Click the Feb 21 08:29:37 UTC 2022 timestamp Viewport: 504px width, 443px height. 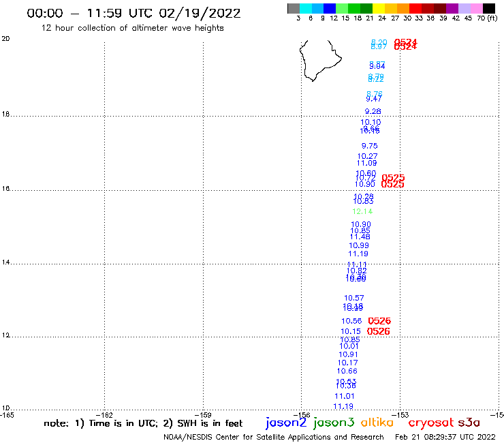(445, 437)
